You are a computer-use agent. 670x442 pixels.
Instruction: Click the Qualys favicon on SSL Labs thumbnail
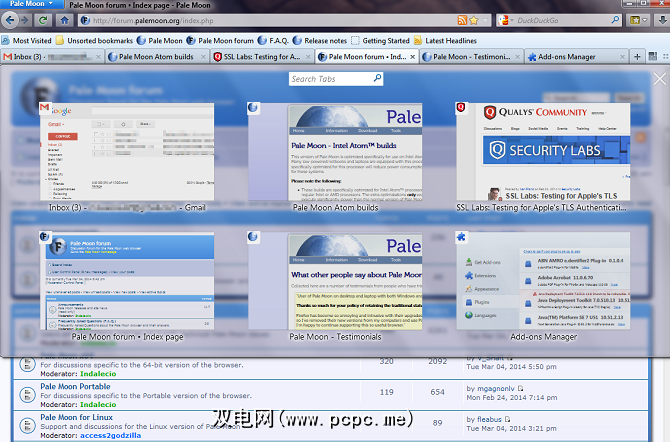click(461, 107)
